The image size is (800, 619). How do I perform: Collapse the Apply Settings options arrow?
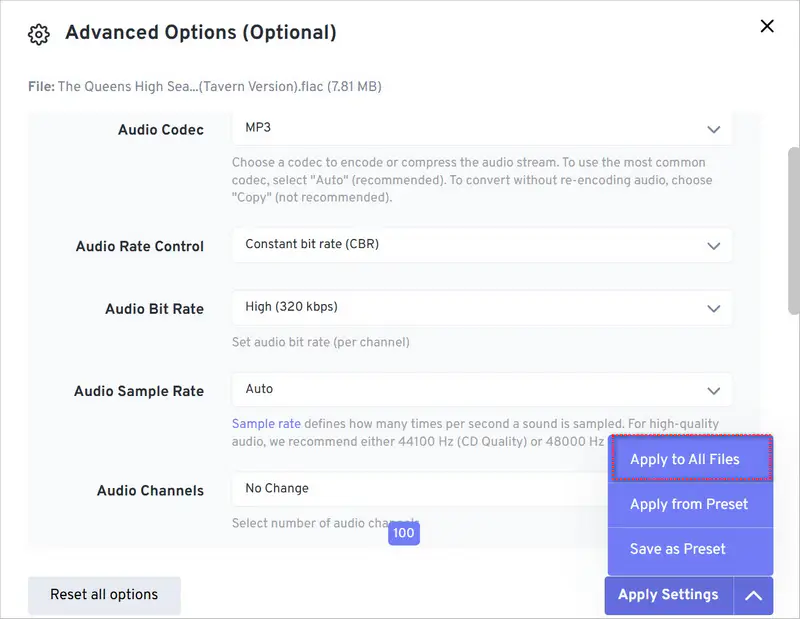tap(754, 595)
